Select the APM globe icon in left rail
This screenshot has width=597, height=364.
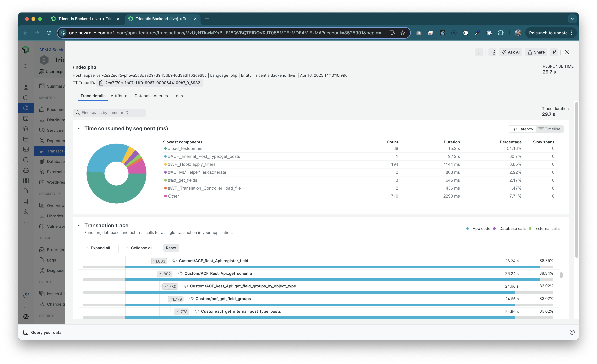point(26,108)
